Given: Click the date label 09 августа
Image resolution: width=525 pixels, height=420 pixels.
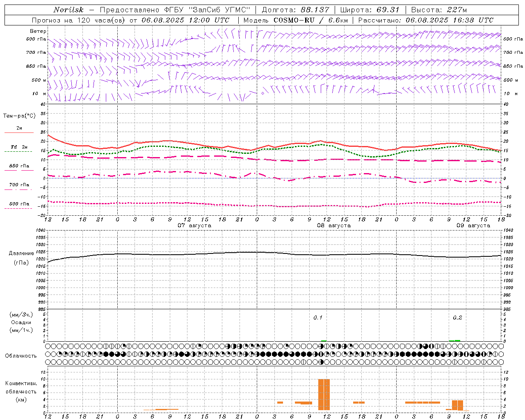Looking at the screenshot, I should pyautogui.click(x=473, y=226).
